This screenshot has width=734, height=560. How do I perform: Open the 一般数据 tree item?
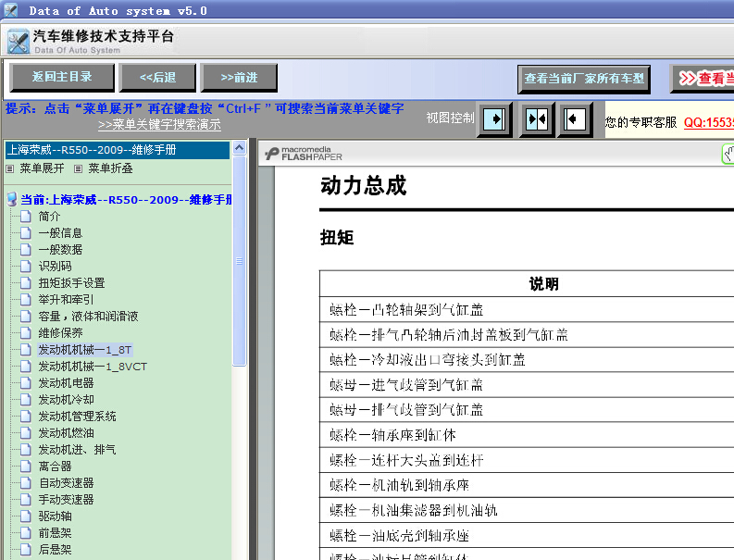coord(60,250)
